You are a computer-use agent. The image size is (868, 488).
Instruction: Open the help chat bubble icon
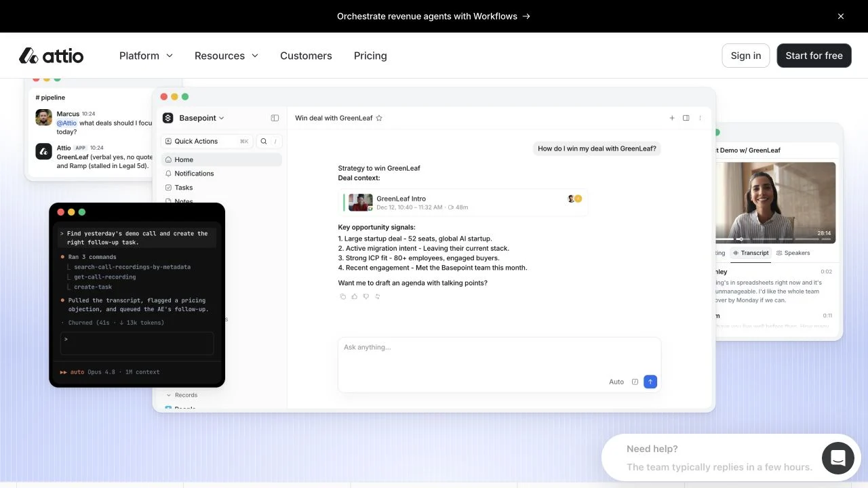[x=837, y=458]
